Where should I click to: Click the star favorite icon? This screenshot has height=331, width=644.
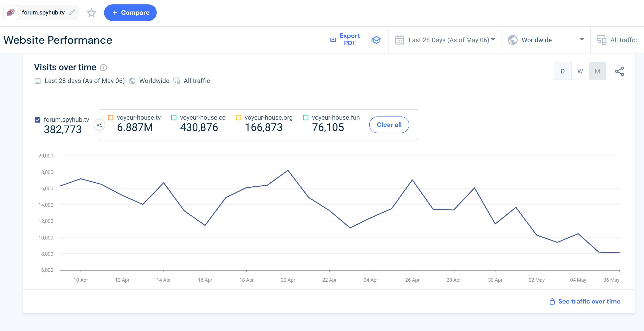click(91, 13)
